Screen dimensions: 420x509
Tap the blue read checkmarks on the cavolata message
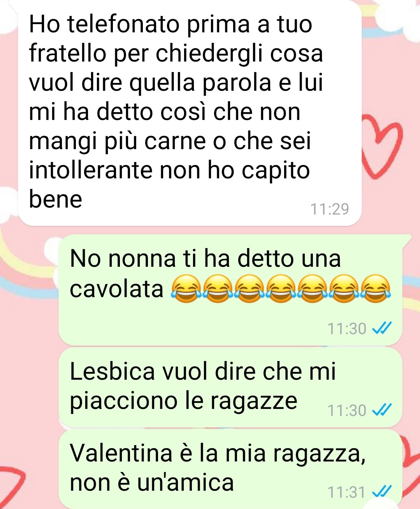pyautogui.click(x=381, y=329)
